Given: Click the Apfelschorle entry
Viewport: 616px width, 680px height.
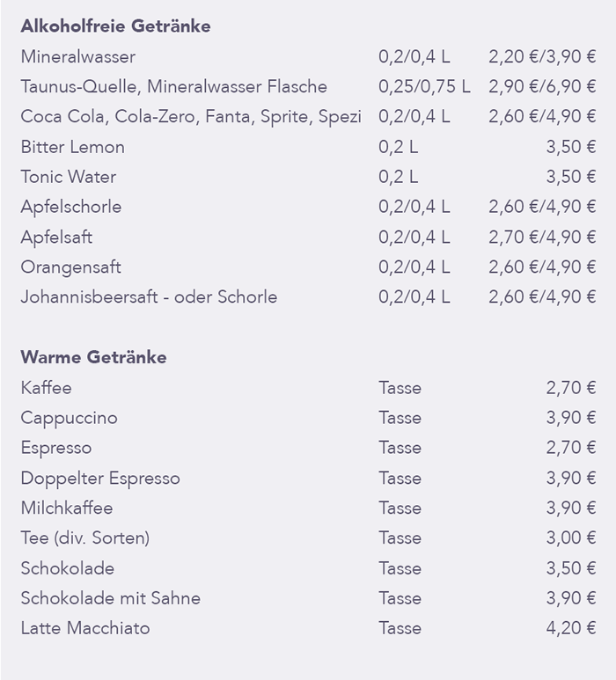Looking at the screenshot, I should [x=71, y=207].
